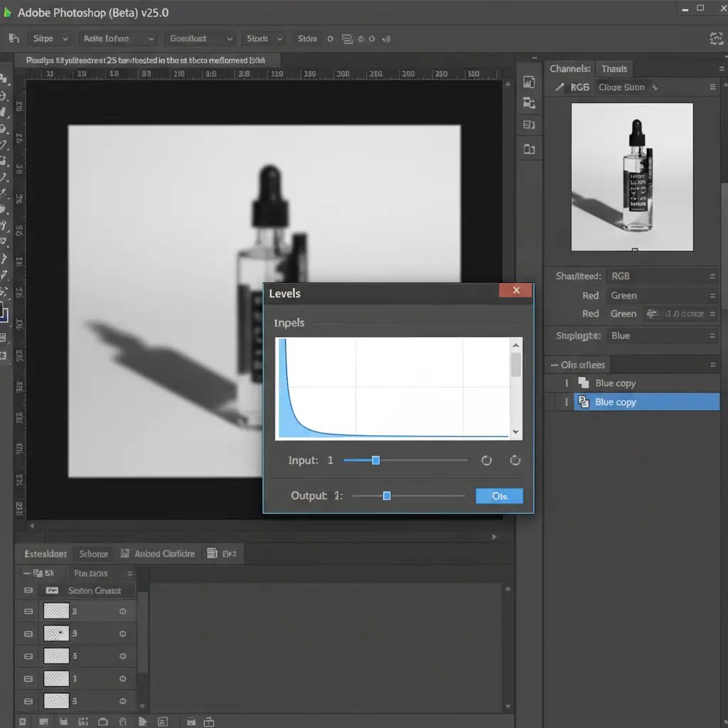Open the Sitpe dropdown in the options bar

(50, 38)
